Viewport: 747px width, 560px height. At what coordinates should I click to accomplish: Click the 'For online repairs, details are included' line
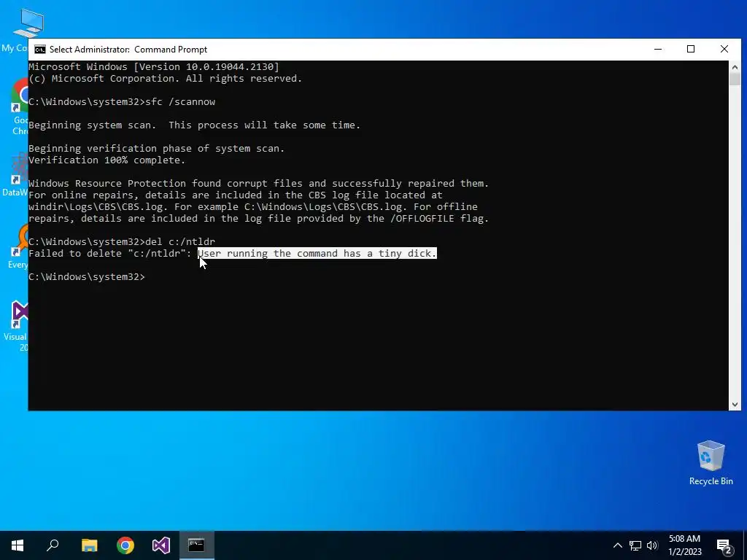click(x=236, y=195)
